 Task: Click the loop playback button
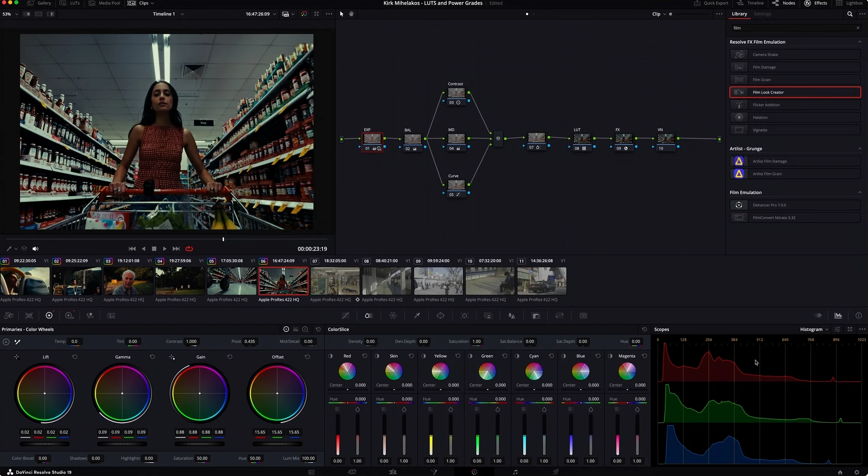pyautogui.click(x=189, y=249)
